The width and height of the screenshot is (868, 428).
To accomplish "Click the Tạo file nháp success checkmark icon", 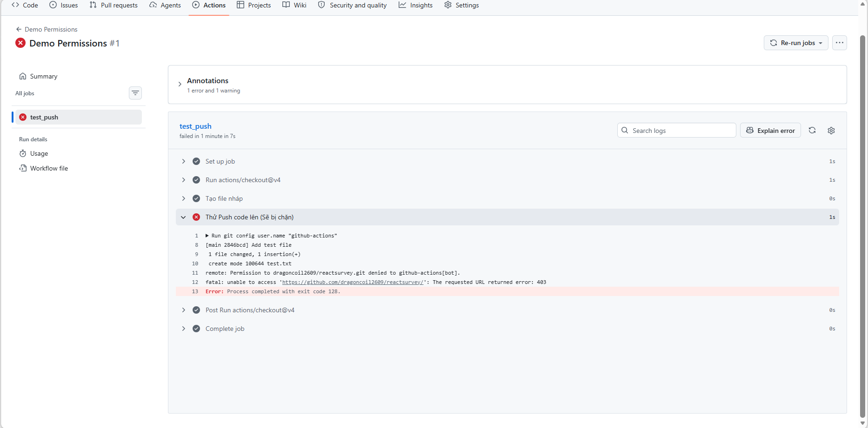I will tap(196, 198).
